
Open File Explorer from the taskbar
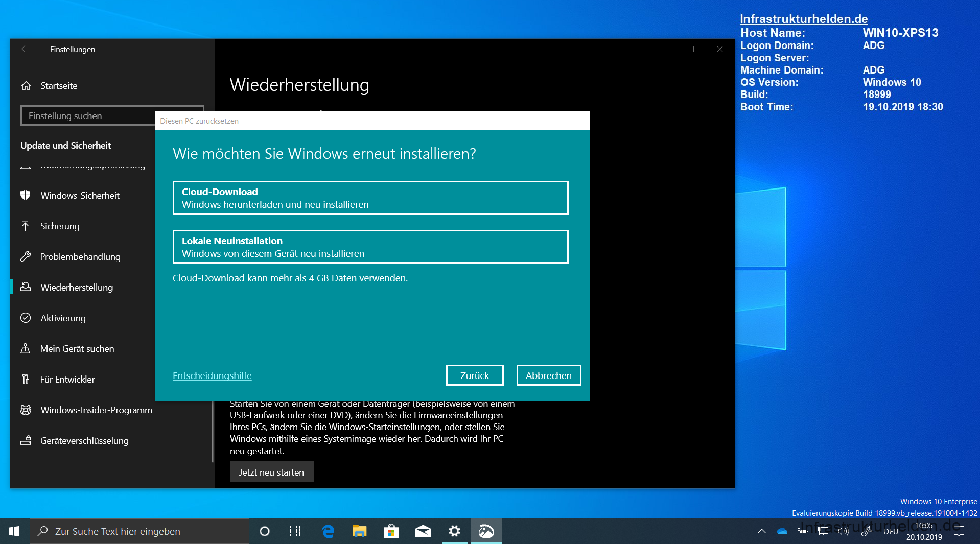[x=360, y=531]
